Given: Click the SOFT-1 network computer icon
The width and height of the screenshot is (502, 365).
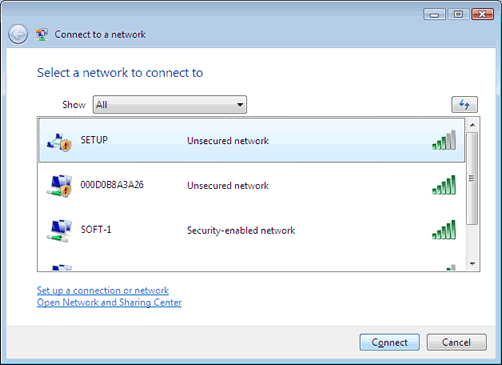Looking at the screenshot, I should 59,231.
